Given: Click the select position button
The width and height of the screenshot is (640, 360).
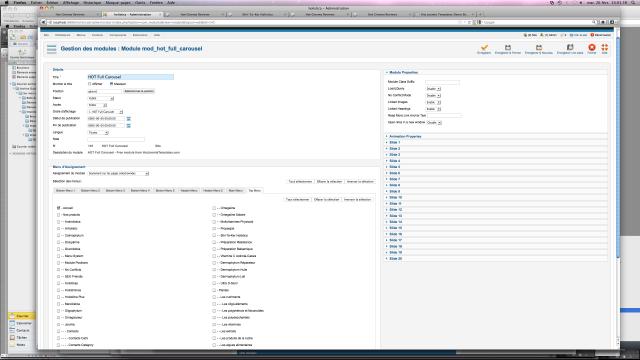Looking at the screenshot, I should [139, 91].
